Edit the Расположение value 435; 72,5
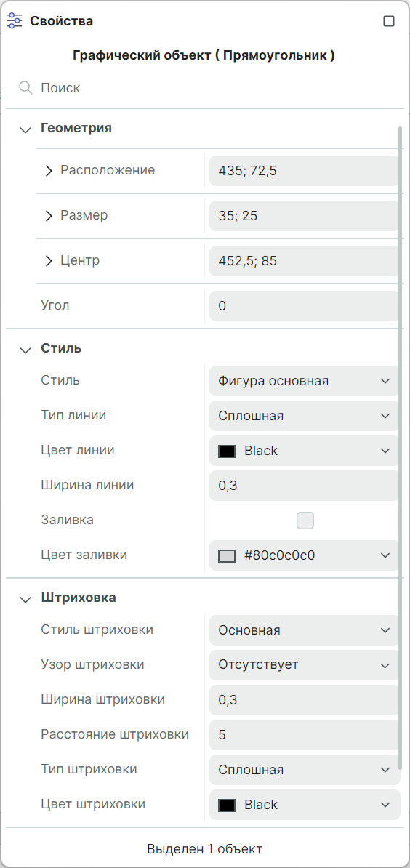 coord(305,171)
